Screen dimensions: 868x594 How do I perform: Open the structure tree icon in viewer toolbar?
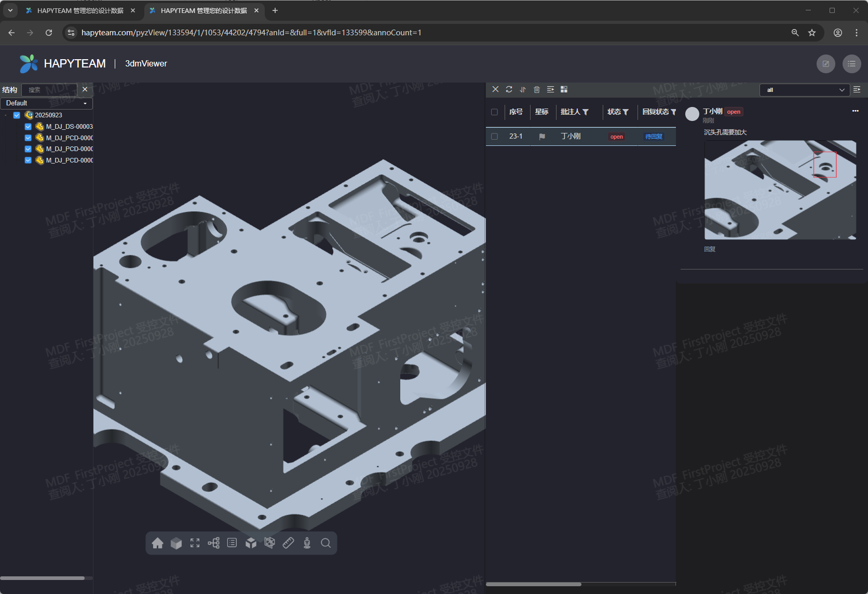coord(213,543)
